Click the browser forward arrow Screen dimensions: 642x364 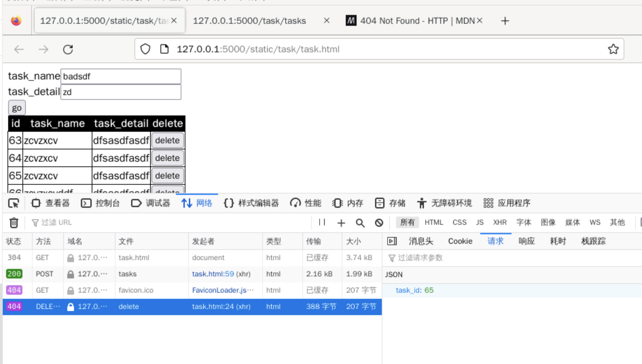[x=43, y=49]
